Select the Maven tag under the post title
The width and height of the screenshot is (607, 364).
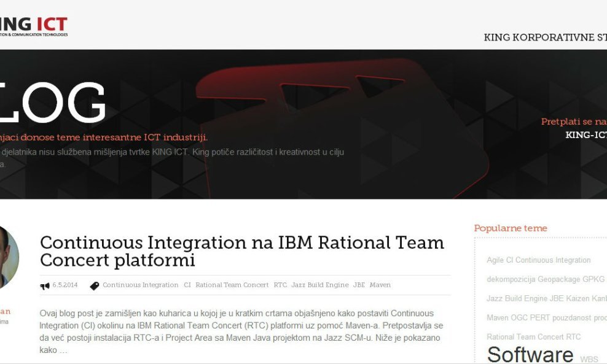click(x=380, y=285)
